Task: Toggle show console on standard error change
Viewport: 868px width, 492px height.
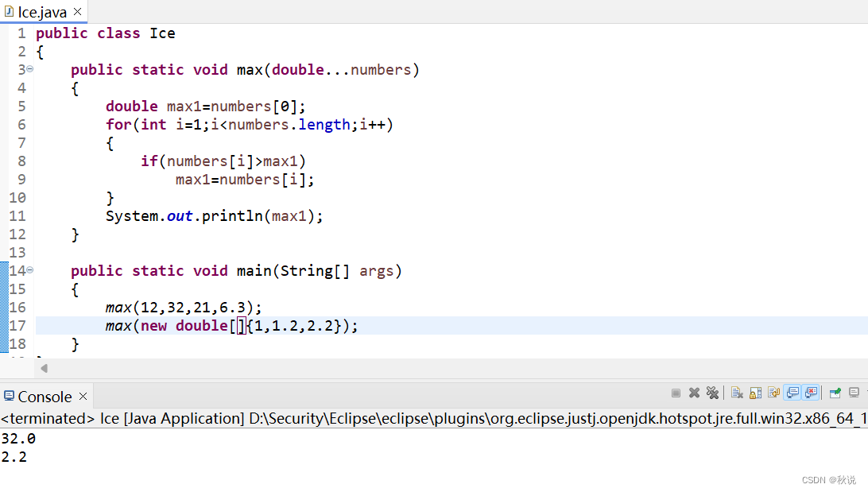Action: [x=812, y=393]
